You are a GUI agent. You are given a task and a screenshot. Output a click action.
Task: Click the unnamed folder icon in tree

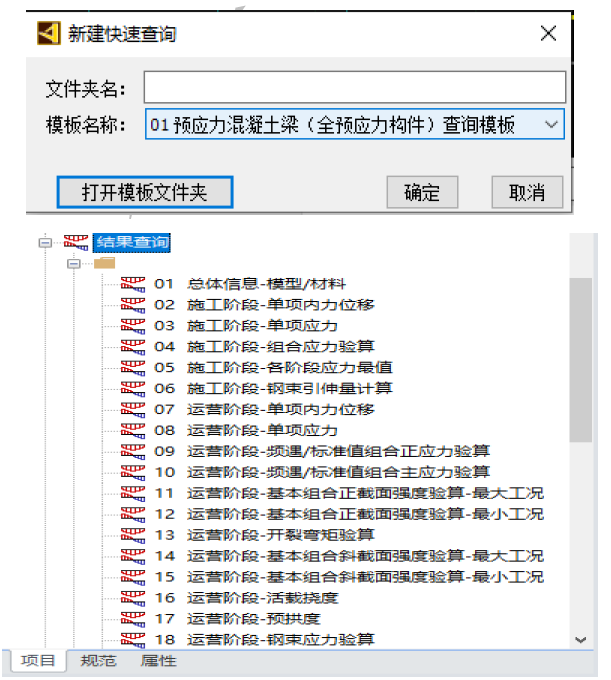click(105, 263)
